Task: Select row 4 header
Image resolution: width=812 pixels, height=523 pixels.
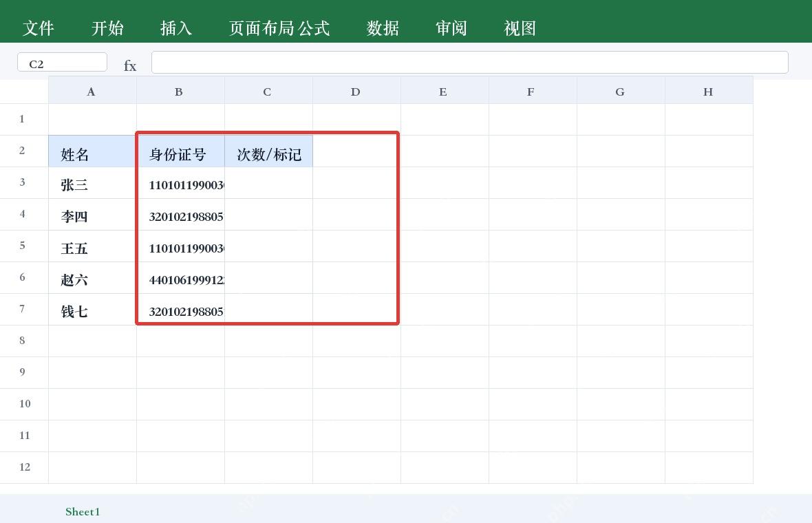Action: tap(24, 215)
